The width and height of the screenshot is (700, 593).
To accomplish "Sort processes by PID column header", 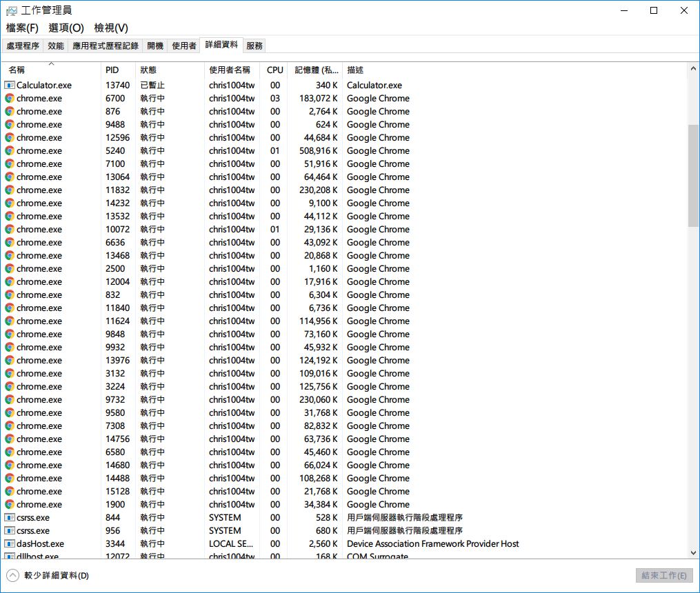I will pyautogui.click(x=112, y=70).
